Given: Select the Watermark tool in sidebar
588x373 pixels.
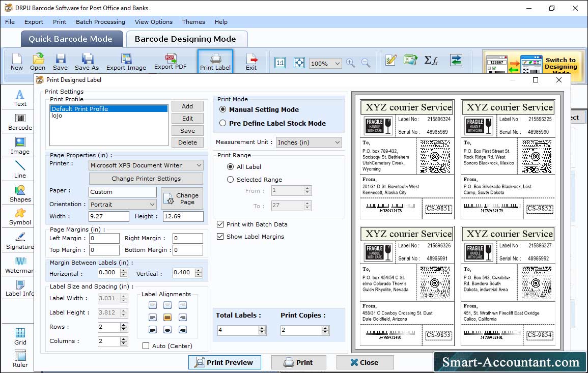Looking at the screenshot, I should 20,265.
